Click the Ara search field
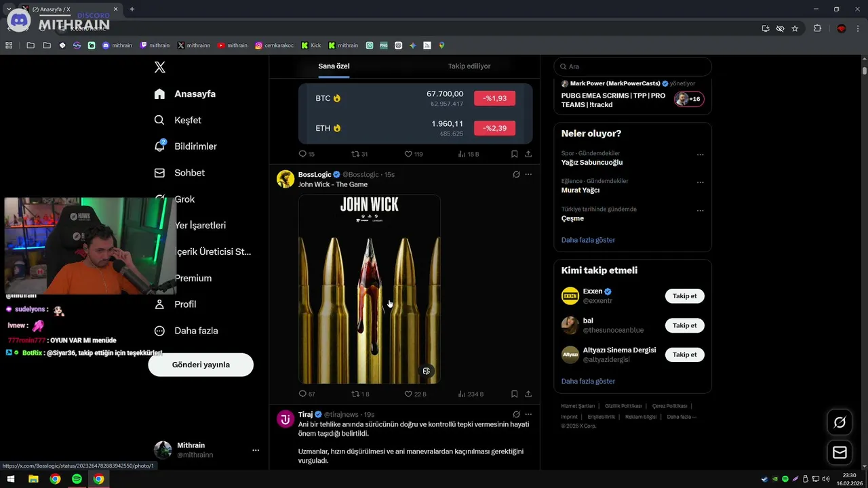868x488 pixels. coord(633,66)
